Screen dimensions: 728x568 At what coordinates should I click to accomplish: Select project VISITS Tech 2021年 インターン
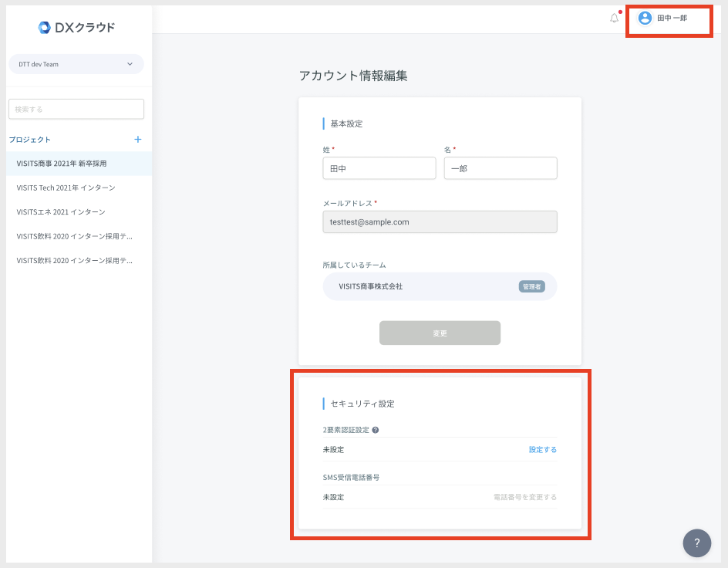[x=79, y=188]
